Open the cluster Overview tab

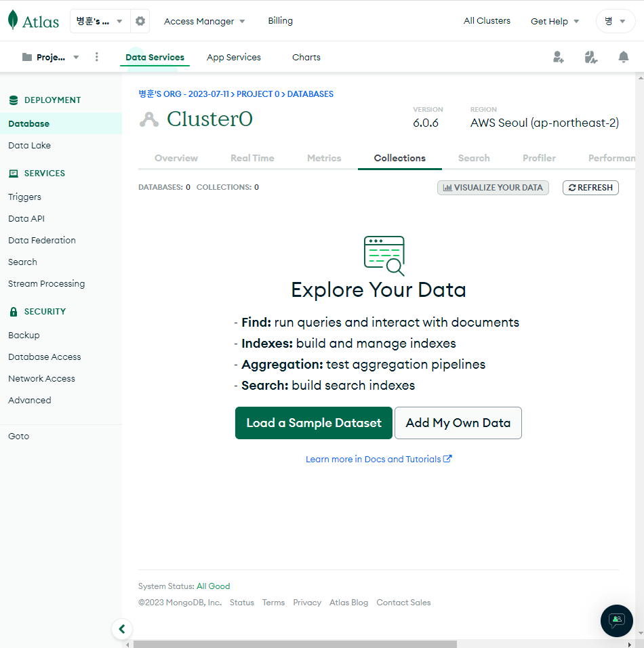click(x=176, y=158)
